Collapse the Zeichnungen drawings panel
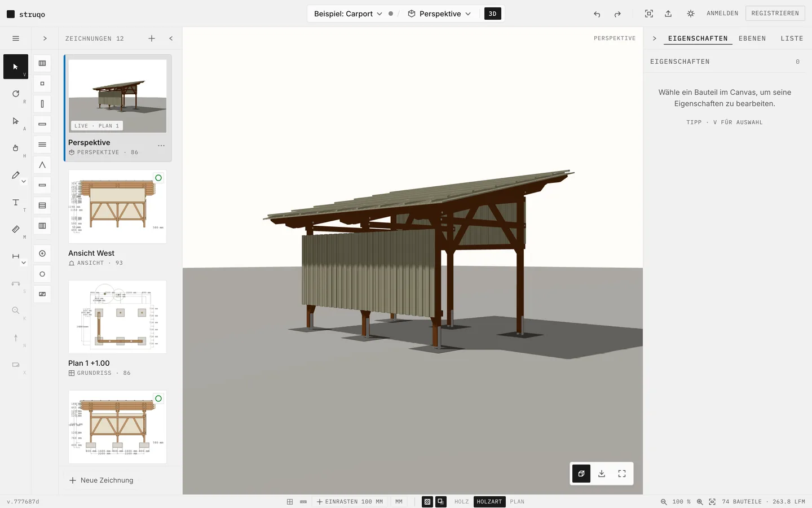 tap(171, 38)
